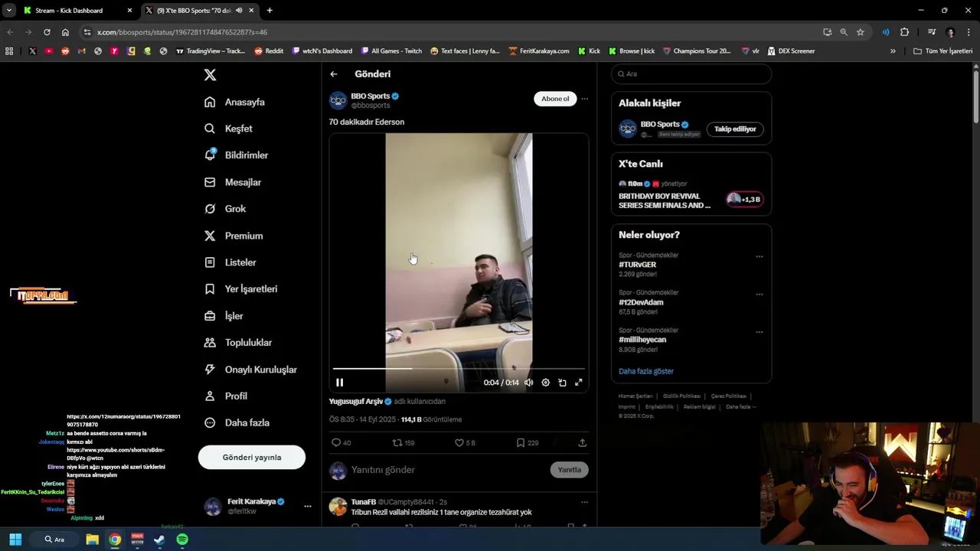Open Keşfet explore page
This screenshot has height=551, width=980.
[x=228, y=129]
